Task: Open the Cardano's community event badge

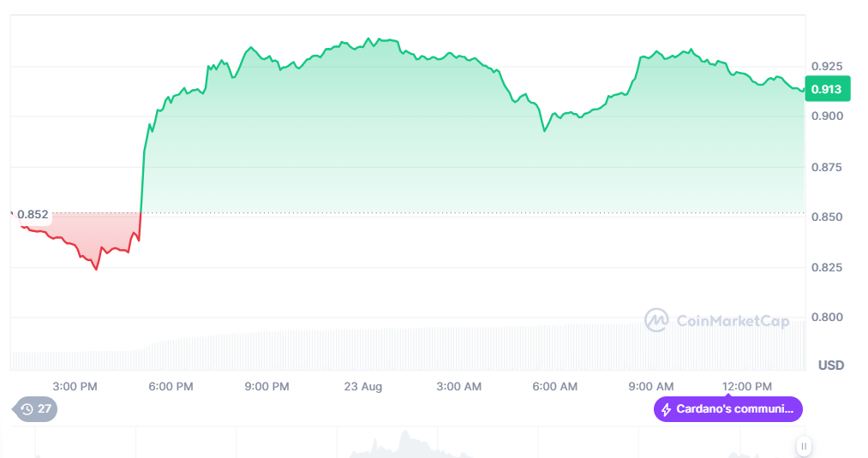Action: [x=728, y=409]
